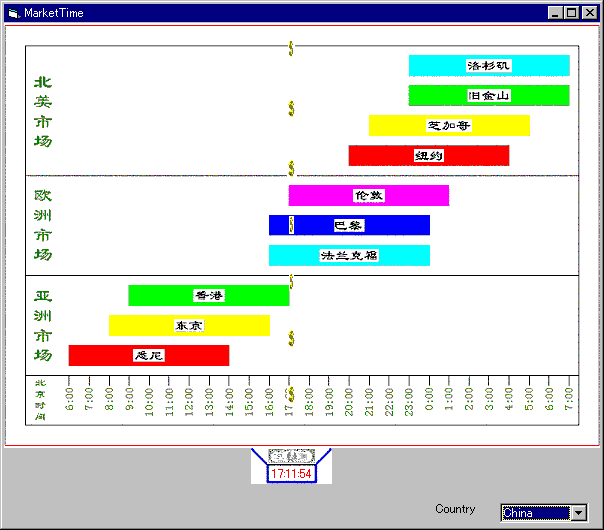Click the 0:00 time axis label

pos(429,399)
